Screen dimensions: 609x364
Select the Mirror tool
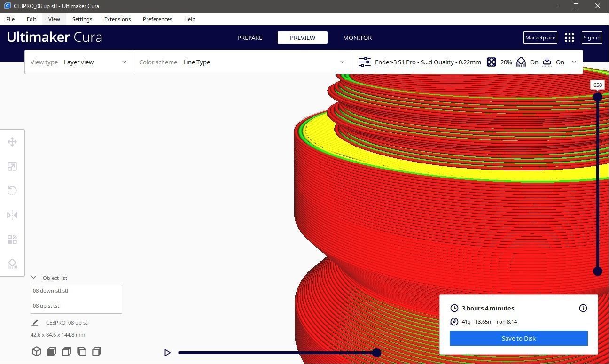[12, 215]
